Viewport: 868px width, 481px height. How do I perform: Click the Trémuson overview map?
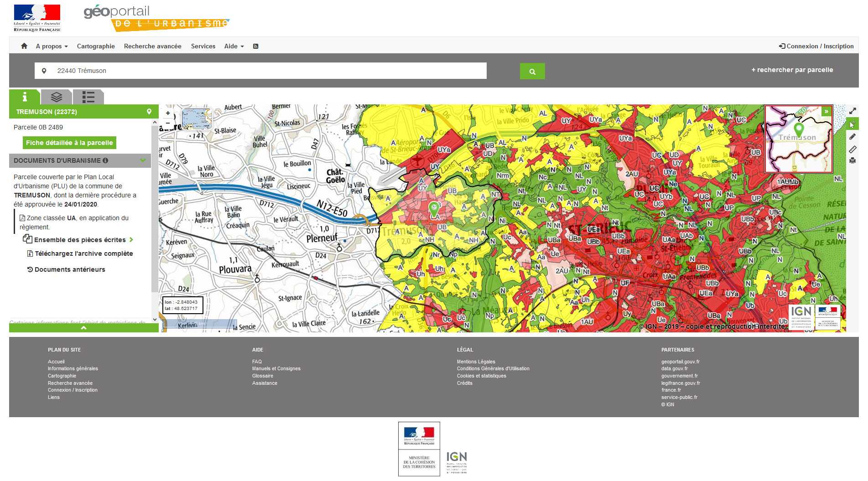pos(799,139)
